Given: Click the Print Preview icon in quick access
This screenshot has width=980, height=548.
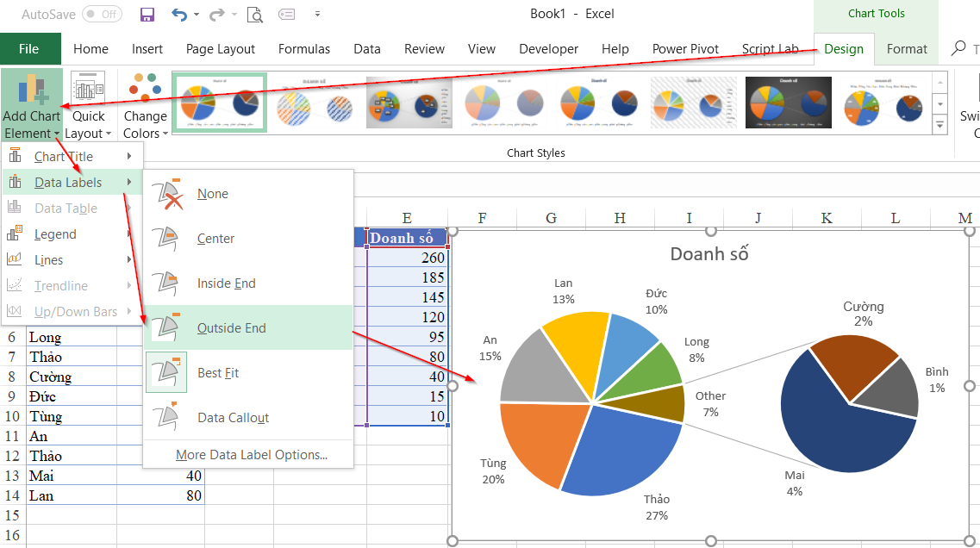Looking at the screenshot, I should 254,15.
